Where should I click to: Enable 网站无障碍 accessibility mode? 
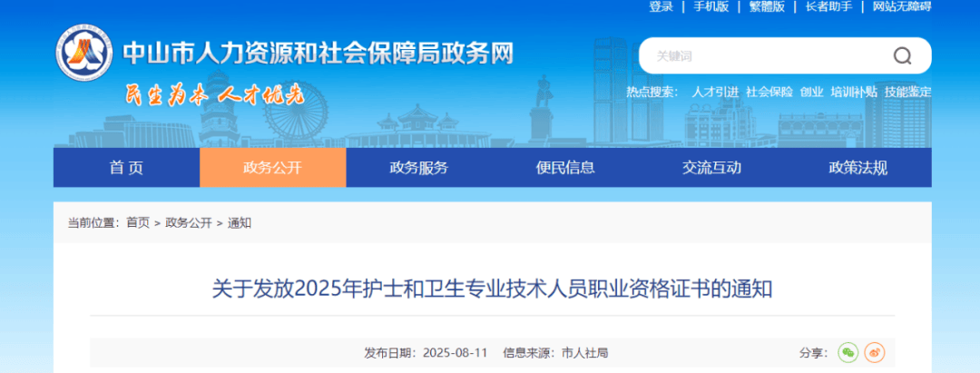901,7
